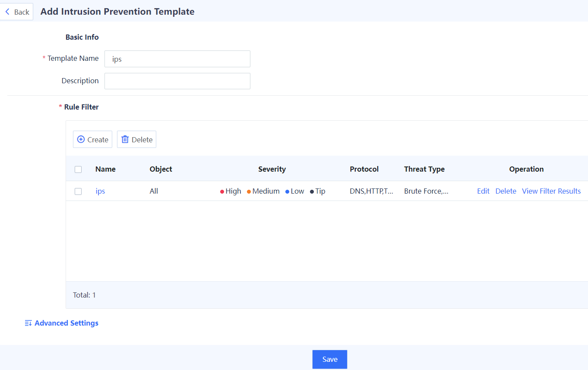Save the intrusion prevention template
The height and width of the screenshot is (370, 588).
point(330,359)
